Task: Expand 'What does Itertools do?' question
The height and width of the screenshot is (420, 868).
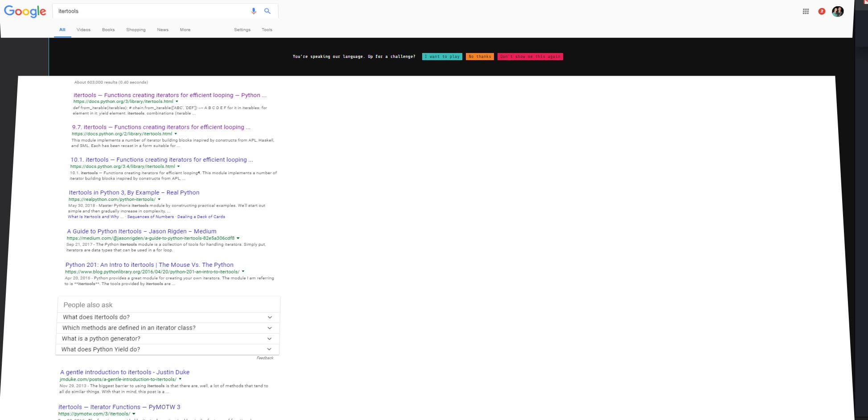Action: pyautogui.click(x=169, y=317)
